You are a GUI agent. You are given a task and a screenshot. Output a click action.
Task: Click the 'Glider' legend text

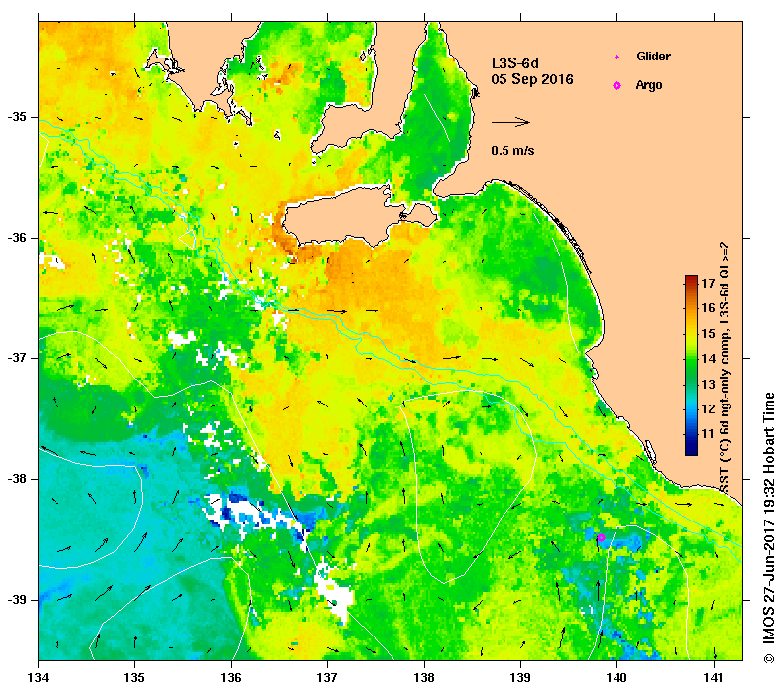[653, 56]
